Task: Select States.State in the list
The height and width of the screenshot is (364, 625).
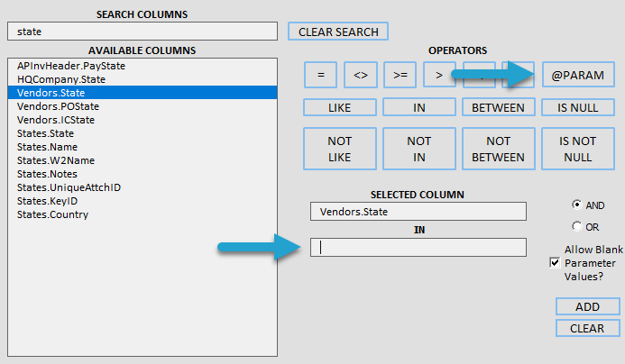Action: click(x=142, y=133)
